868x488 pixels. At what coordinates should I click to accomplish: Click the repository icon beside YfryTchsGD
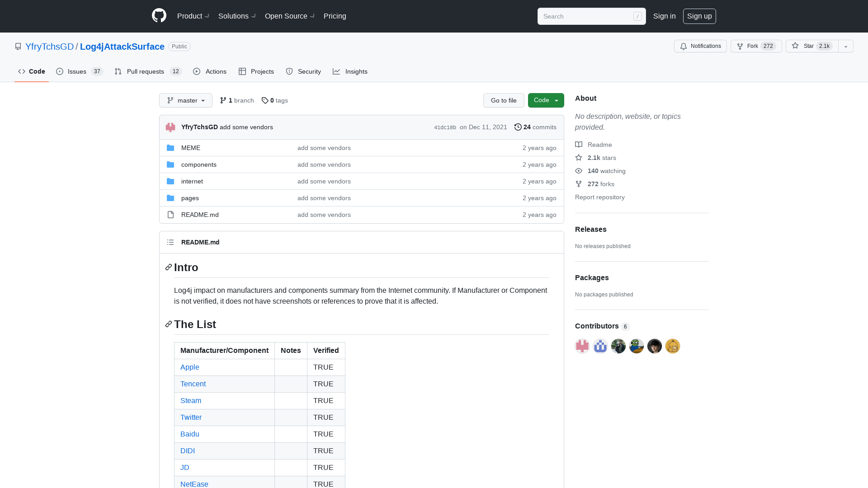click(x=18, y=47)
